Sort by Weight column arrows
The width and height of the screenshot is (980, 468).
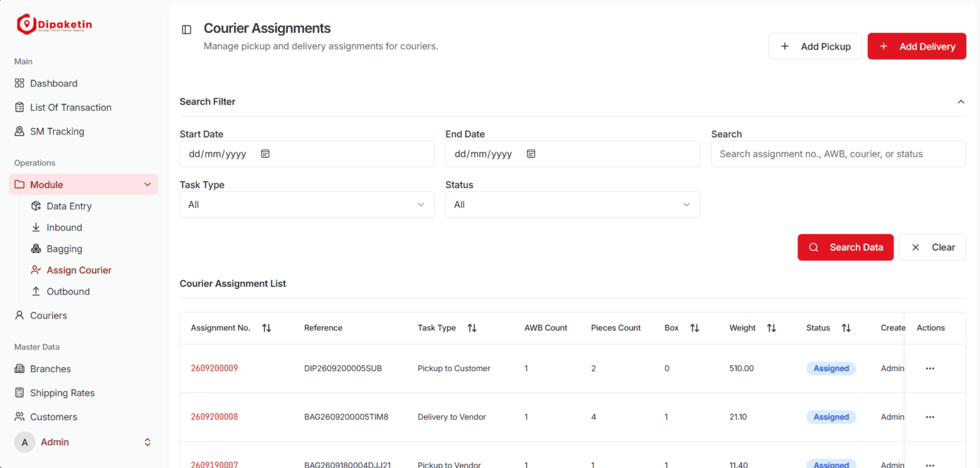771,328
